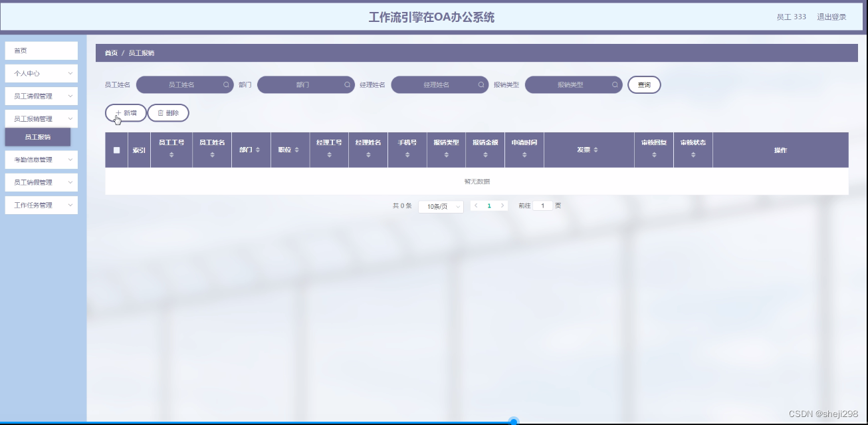This screenshot has width=868, height=425.
Task: Click the 前往 page number input box
Action: coord(542,206)
